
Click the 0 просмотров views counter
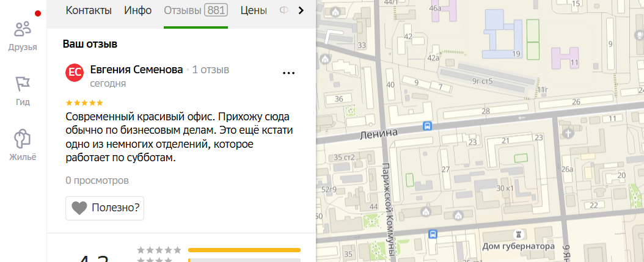pos(97,180)
